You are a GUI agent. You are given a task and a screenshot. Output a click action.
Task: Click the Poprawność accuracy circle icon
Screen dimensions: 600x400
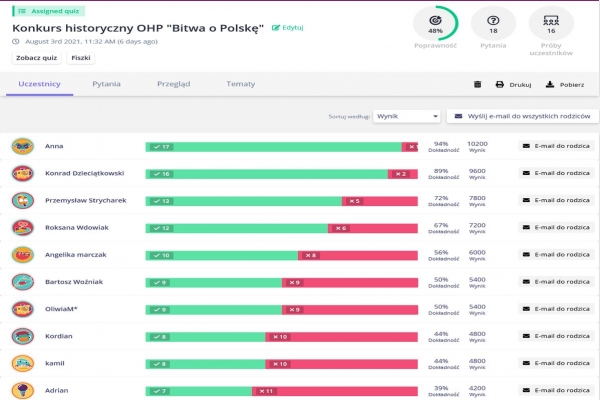tap(435, 20)
